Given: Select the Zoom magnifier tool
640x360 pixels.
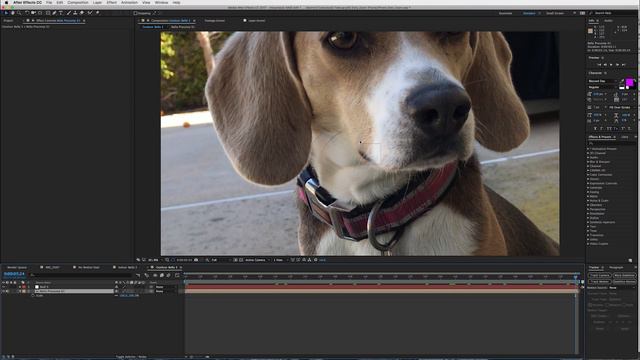Looking at the screenshot, I should pos(19,13).
